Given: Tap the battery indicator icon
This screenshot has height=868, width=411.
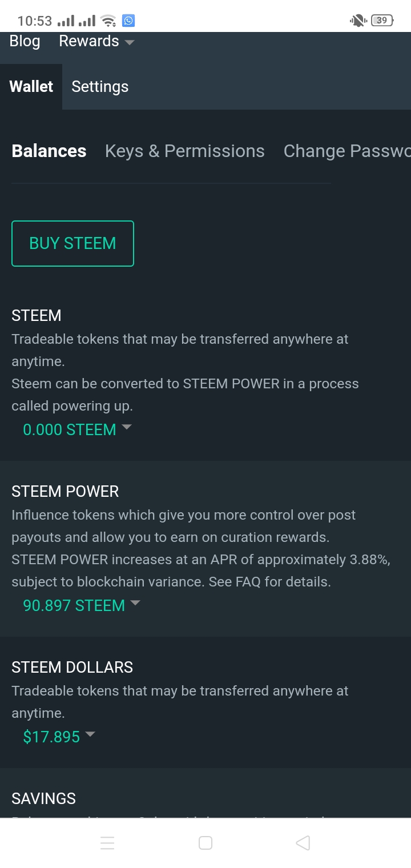Looking at the screenshot, I should pyautogui.click(x=382, y=21).
